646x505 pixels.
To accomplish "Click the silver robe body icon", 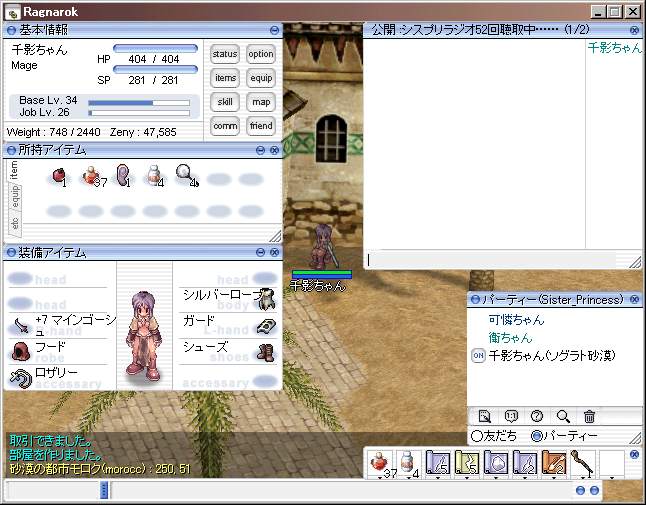I will tap(267, 299).
